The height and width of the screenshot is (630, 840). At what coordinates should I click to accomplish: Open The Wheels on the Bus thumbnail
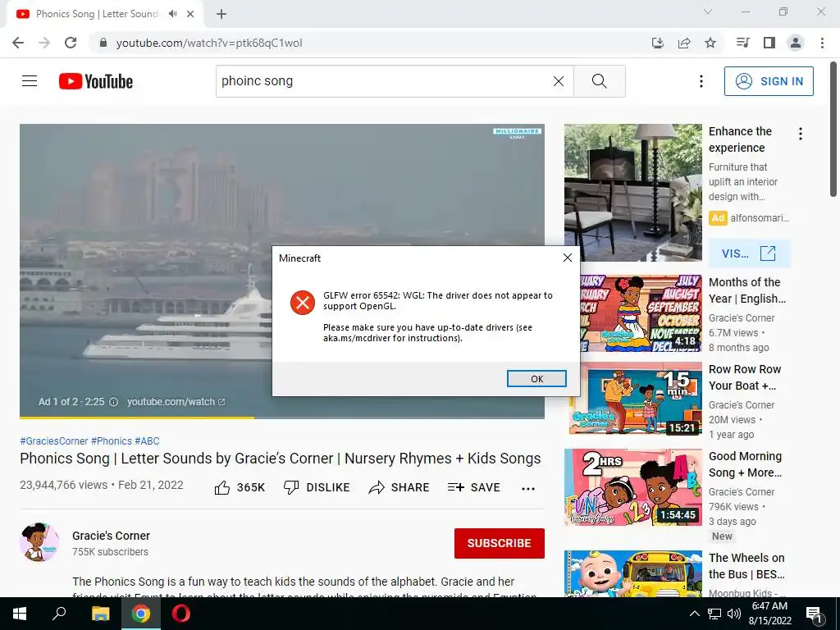[632, 573]
